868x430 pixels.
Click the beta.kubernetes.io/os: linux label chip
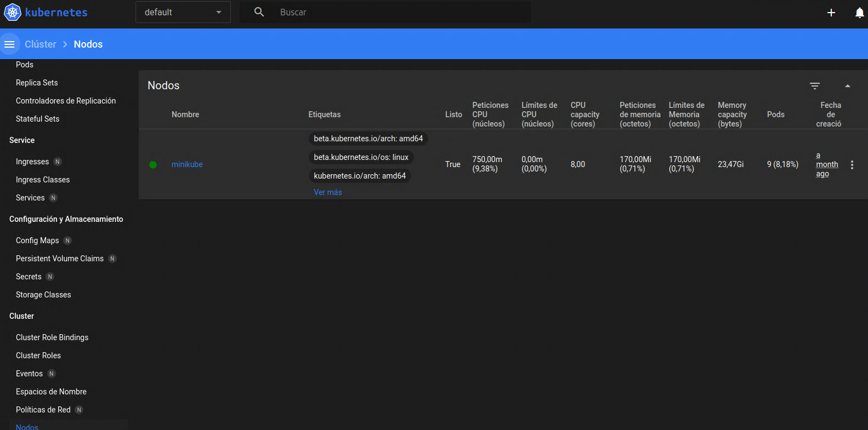(361, 157)
